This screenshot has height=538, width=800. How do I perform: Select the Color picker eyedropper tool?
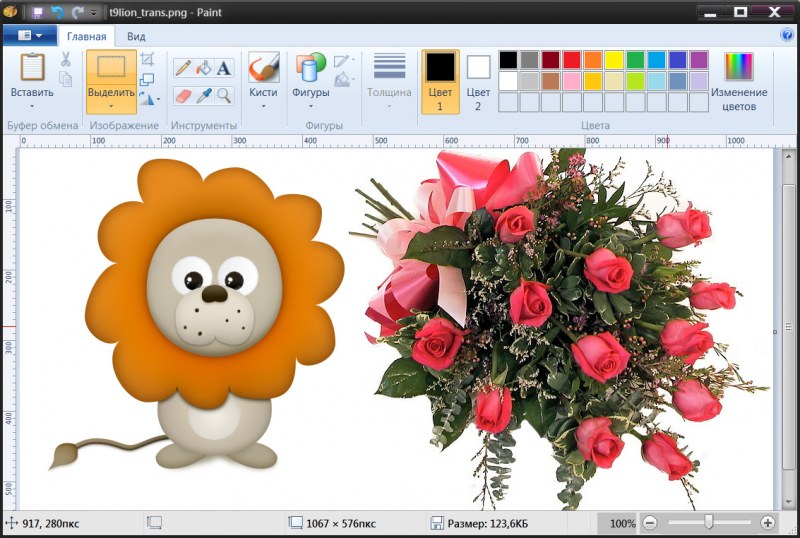point(204,95)
